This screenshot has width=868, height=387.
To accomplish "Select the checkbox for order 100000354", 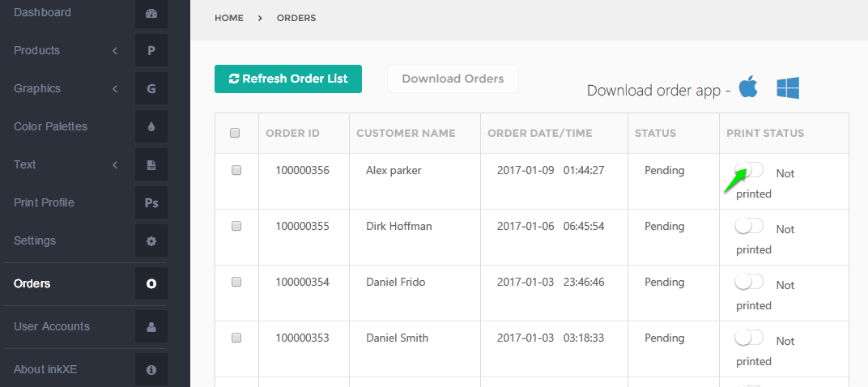I will click(x=236, y=282).
